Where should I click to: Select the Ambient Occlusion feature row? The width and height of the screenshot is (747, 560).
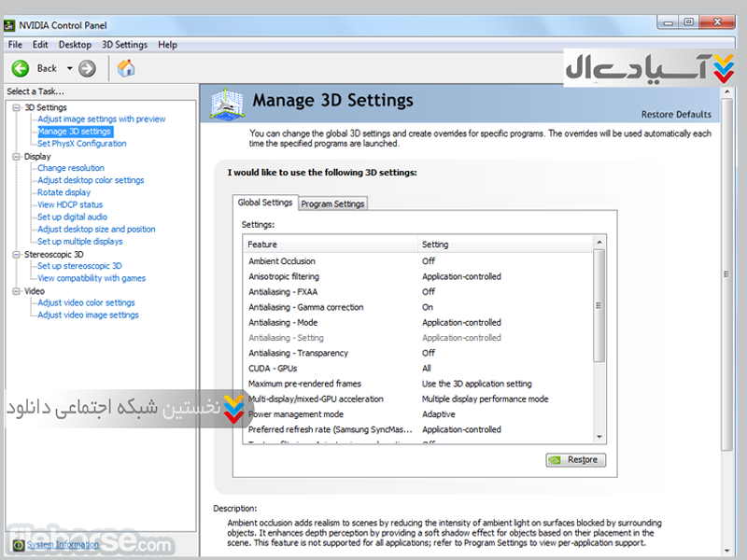(x=282, y=261)
